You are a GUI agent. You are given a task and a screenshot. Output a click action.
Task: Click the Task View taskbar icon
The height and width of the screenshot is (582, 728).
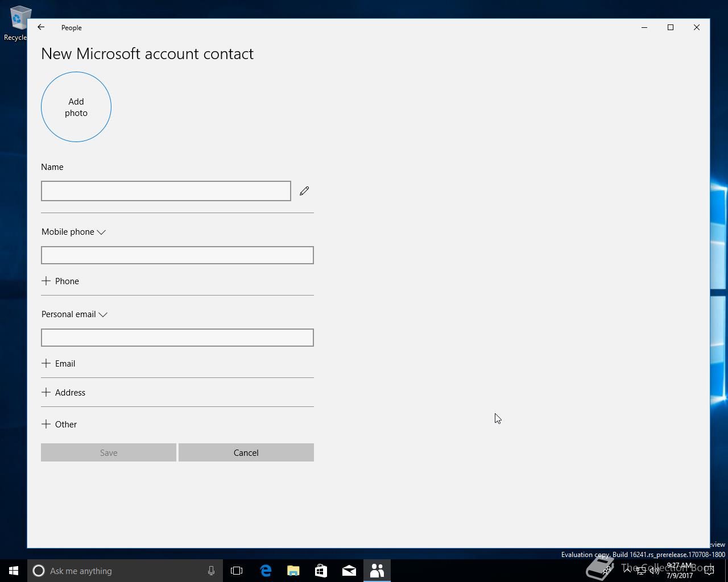pos(237,571)
